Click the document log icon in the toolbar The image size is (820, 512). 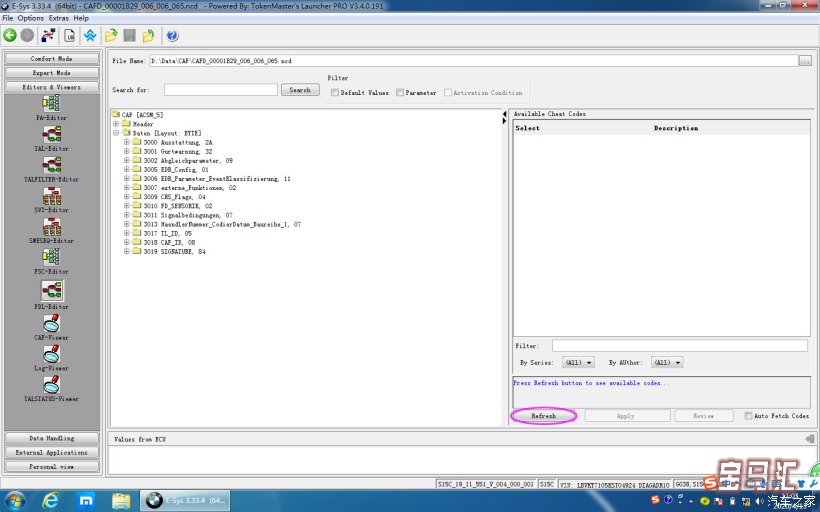click(69, 36)
